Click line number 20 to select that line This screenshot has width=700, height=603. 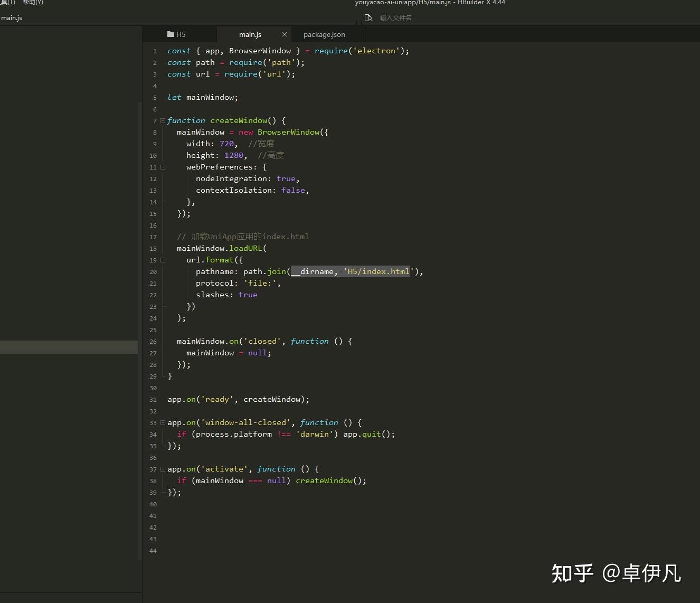(153, 271)
